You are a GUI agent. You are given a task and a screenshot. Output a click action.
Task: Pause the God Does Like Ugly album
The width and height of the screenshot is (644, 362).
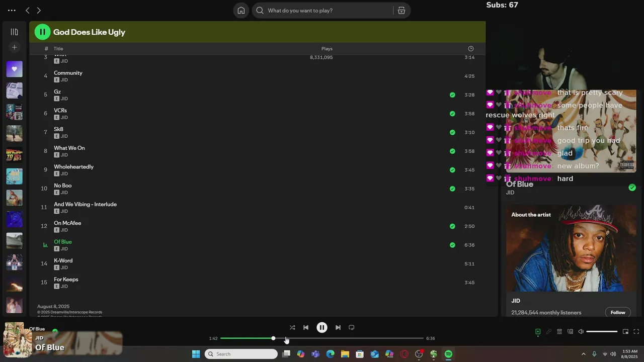[x=42, y=32]
